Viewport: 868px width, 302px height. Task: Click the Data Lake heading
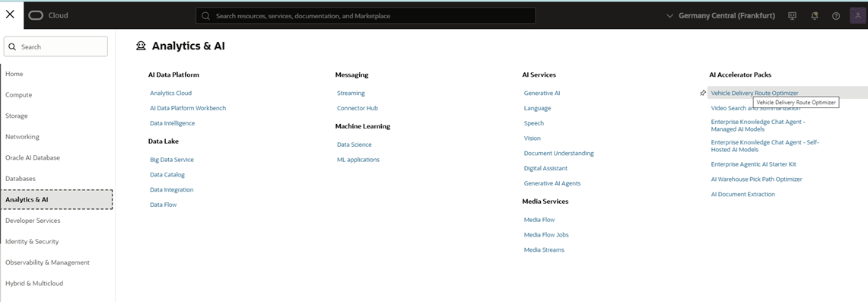pos(164,141)
